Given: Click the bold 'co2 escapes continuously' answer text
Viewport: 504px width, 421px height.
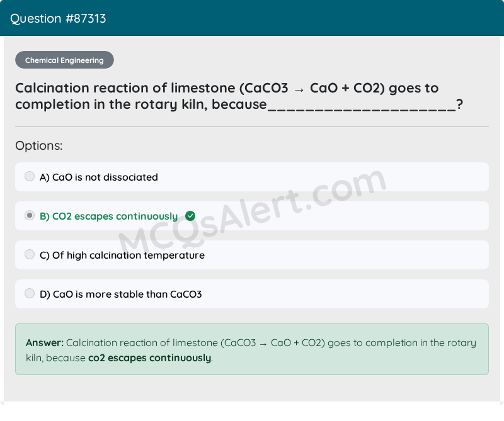Looking at the screenshot, I should point(150,358).
